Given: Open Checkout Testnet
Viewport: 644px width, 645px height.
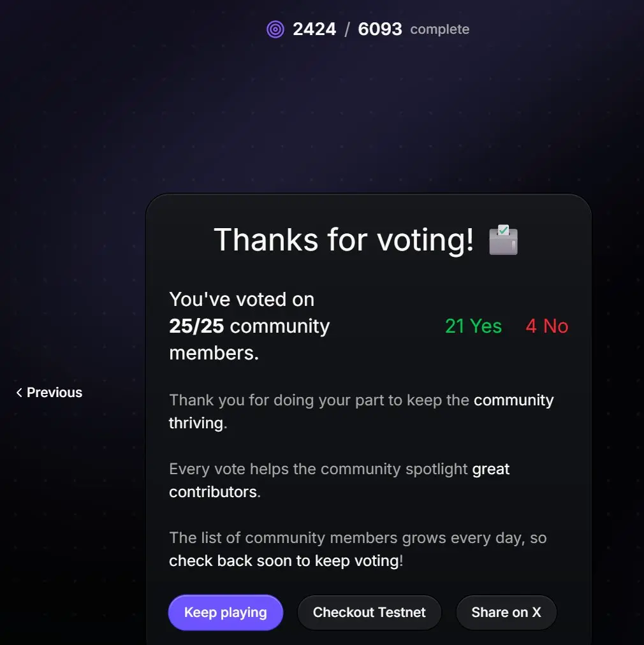Looking at the screenshot, I should 369,612.
